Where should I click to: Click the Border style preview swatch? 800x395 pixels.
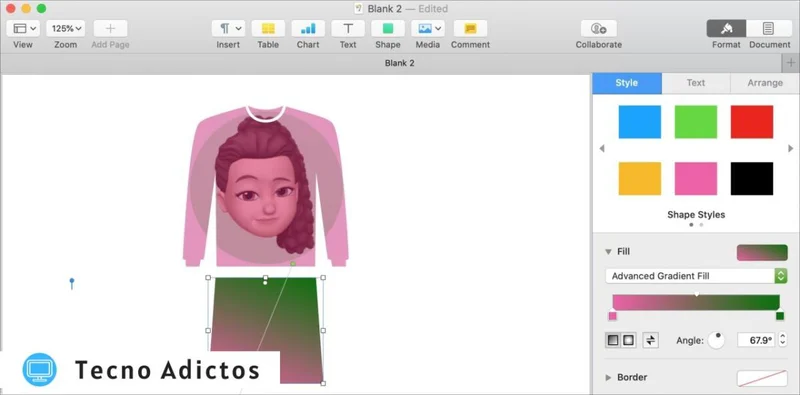(x=762, y=378)
